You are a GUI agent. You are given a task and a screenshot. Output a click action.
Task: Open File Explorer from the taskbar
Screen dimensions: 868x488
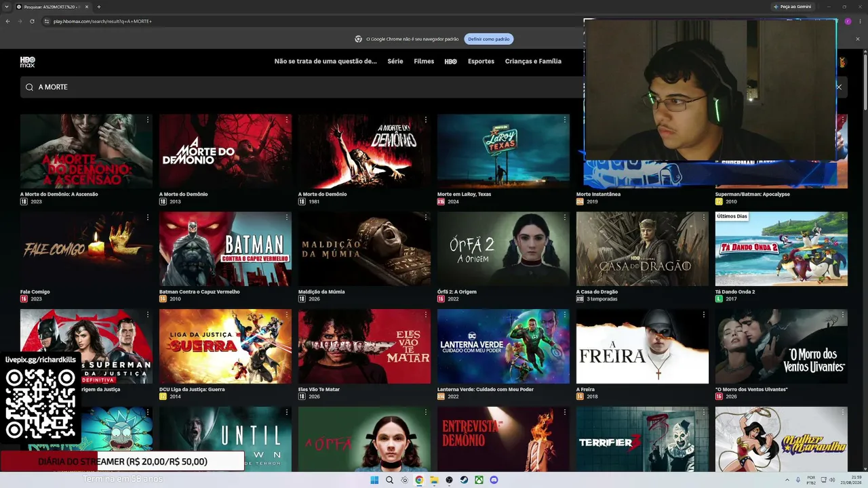(x=434, y=480)
